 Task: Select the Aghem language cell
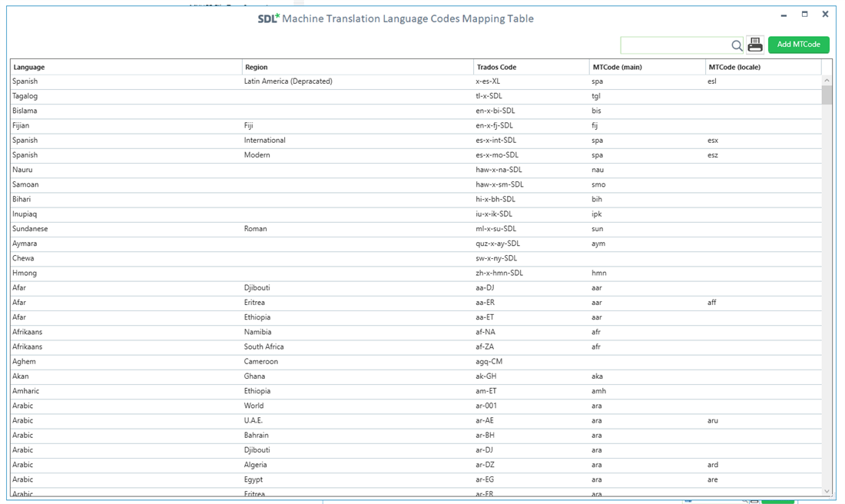pos(25,362)
